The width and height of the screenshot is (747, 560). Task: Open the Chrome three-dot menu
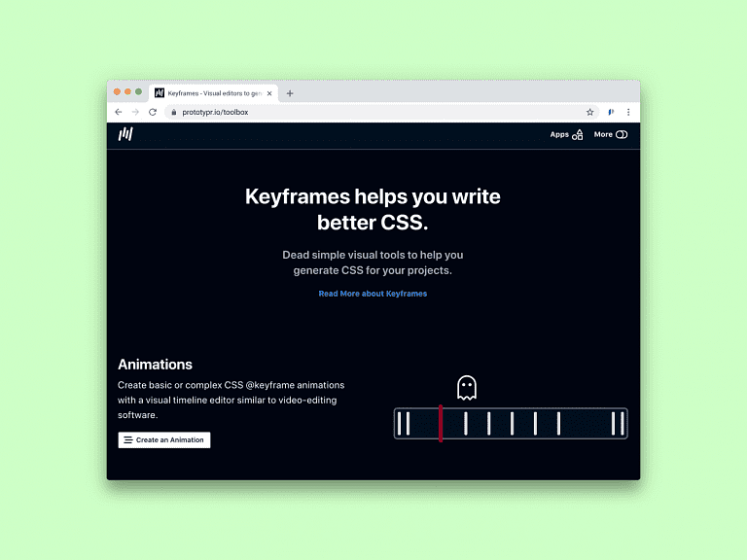pos(628,112)
